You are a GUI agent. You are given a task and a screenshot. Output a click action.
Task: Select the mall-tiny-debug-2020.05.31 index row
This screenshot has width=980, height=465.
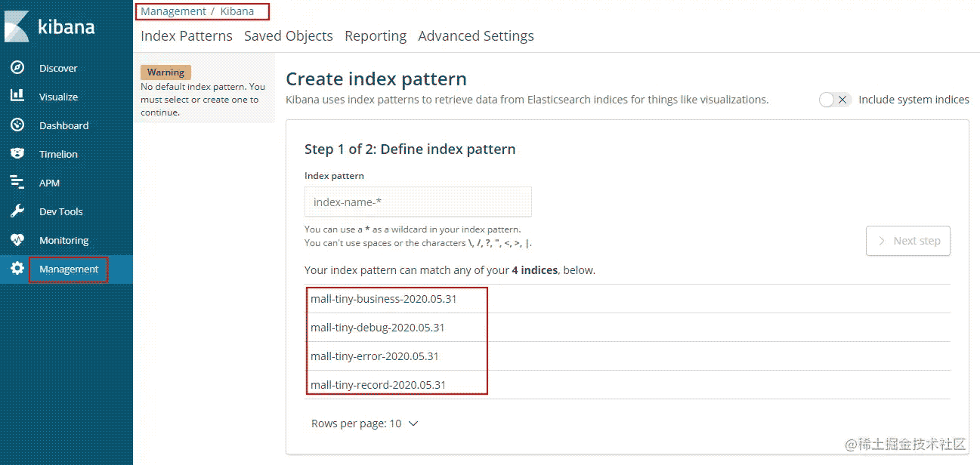(627, 328)
